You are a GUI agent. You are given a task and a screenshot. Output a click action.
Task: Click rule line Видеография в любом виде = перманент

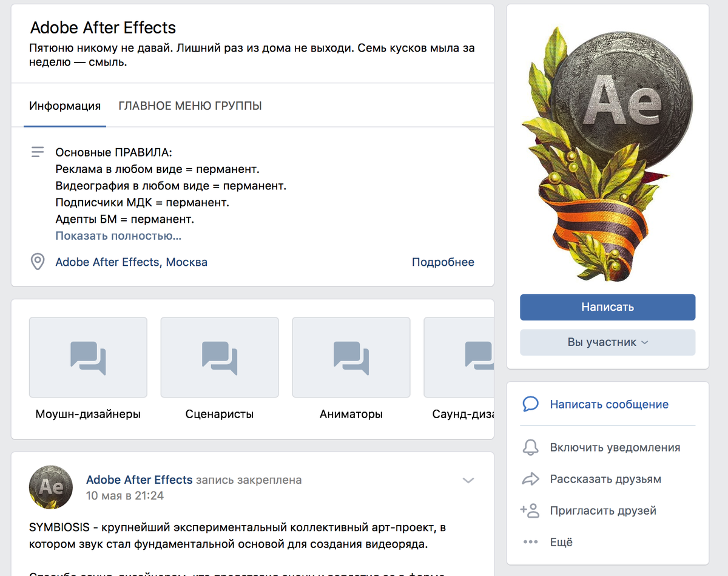[170, 186]
